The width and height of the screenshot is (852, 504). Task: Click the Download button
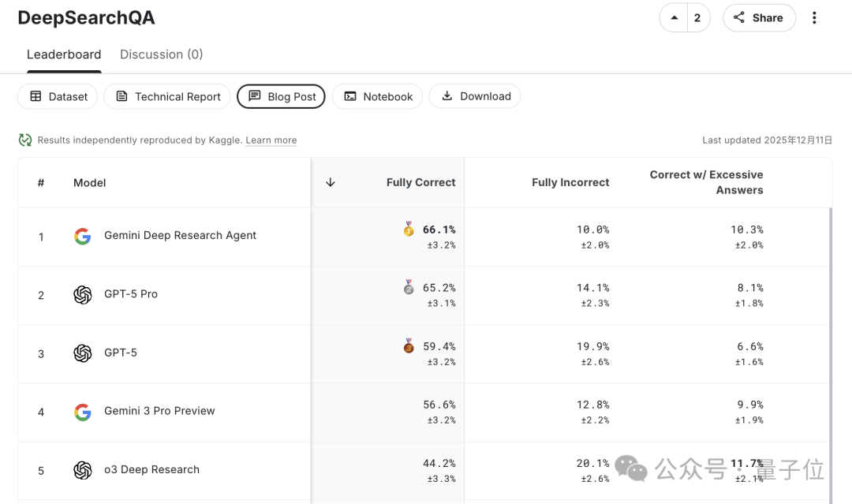(x=475, y=96)
